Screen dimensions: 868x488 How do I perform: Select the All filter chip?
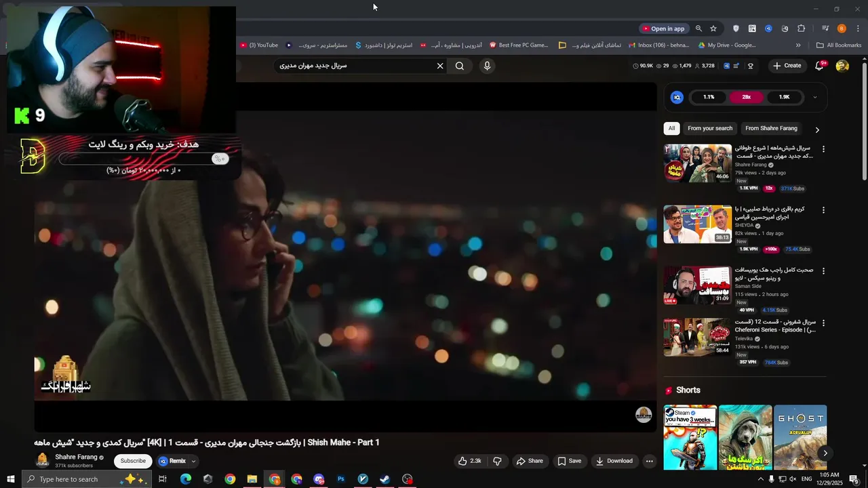[671, 128]
